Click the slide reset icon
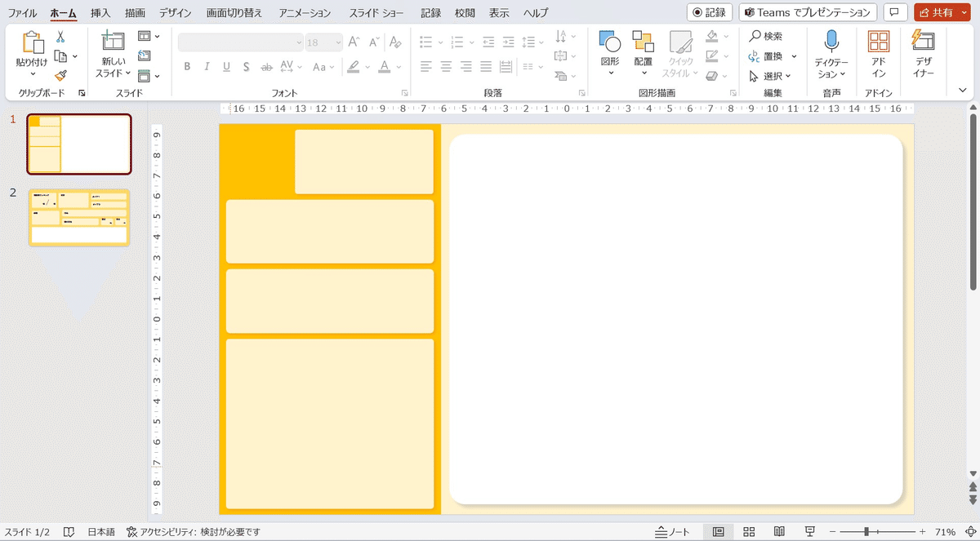Image resolution: width=980 pixels, height=541 pixels. point(144,55)
